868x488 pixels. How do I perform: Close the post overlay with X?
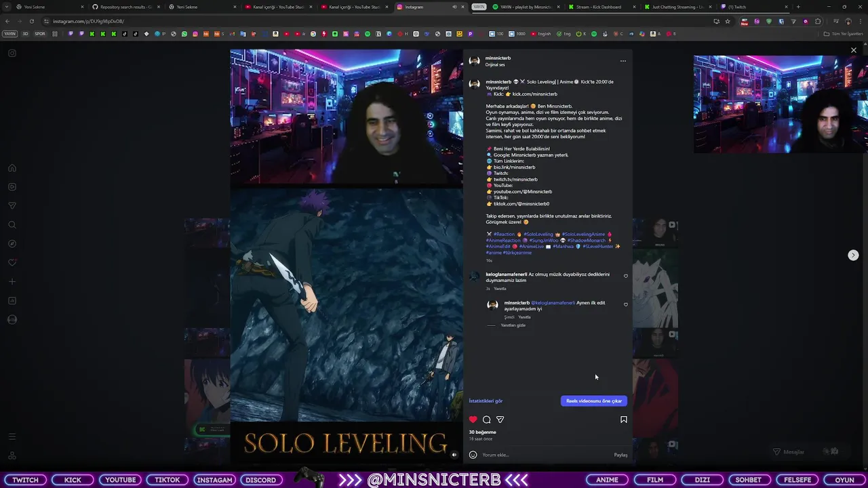tap(854, 50)
